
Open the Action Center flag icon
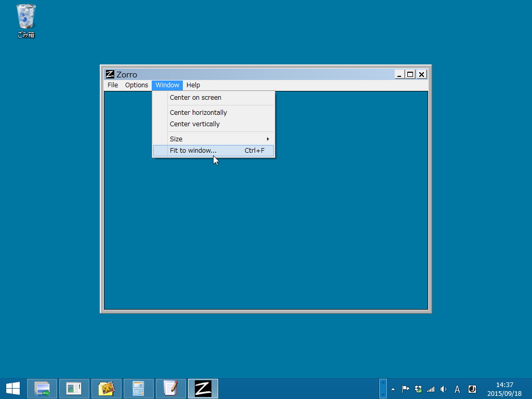pos(405,389)
